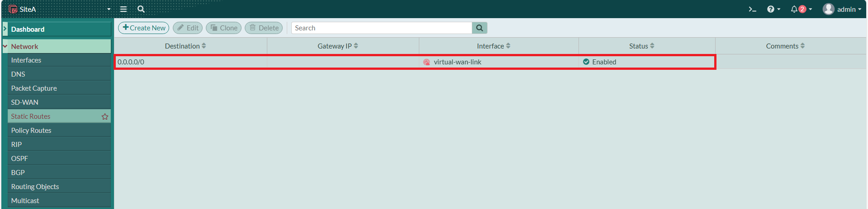The width and height of the screenshot is (868, 209).
Task: Favorite Static Routes with star icon
Action: pos(105,117)
